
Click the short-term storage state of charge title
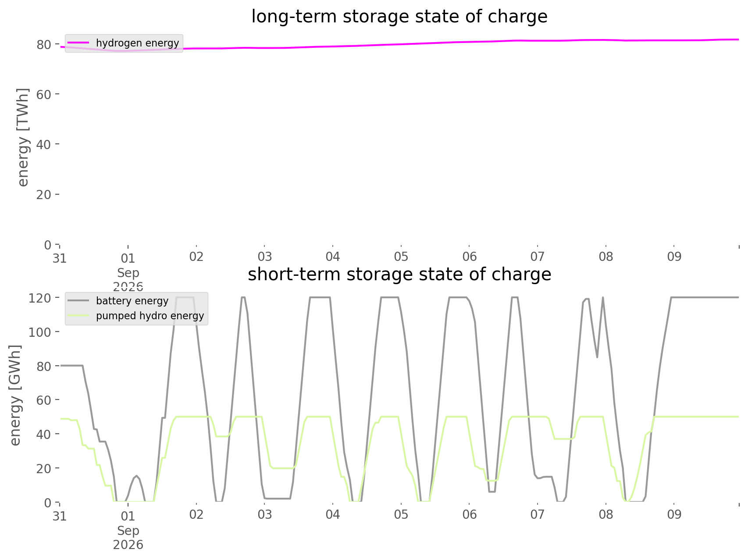coord(399,275)
